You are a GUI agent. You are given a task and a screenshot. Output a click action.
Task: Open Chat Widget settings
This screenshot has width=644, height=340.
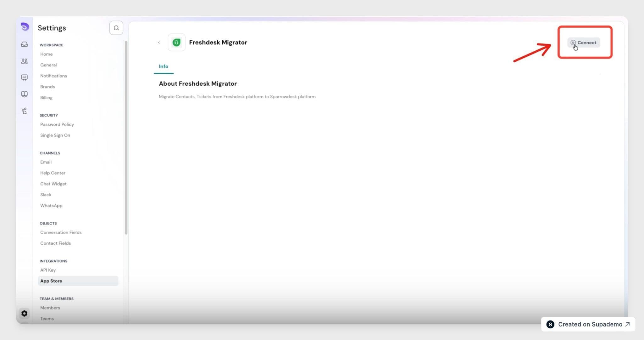[53, 184]
